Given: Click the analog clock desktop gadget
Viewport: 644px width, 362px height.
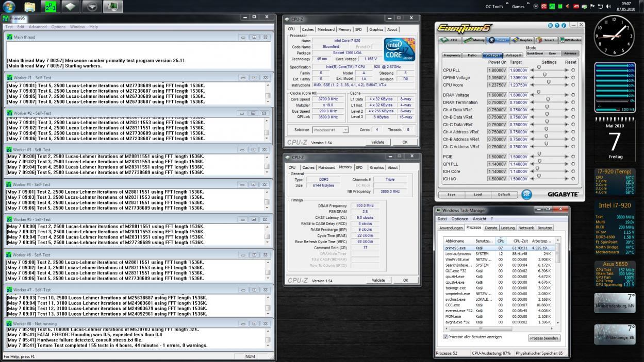Looking at the screenshot, I should click(x=614, y=36).
